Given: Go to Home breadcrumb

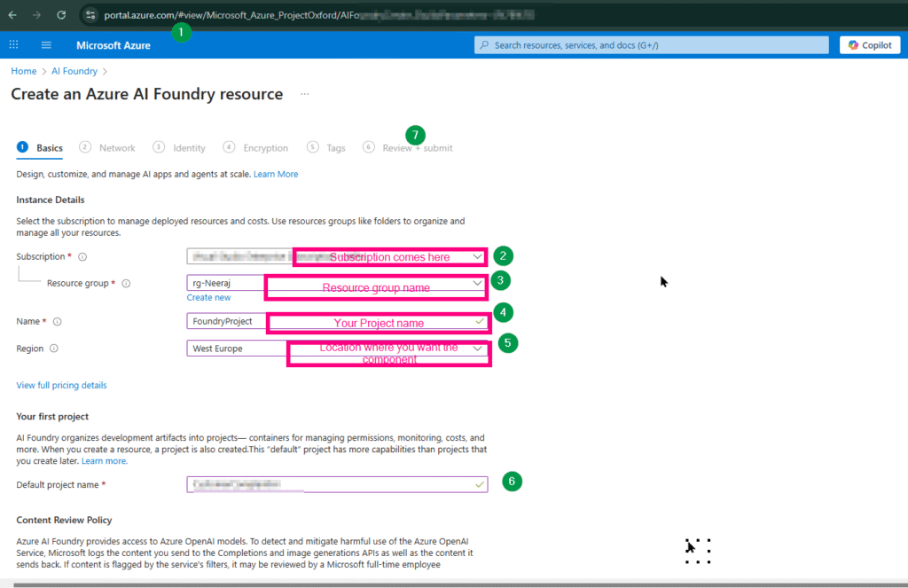Looking at the screenshot, I should point(24,71).
